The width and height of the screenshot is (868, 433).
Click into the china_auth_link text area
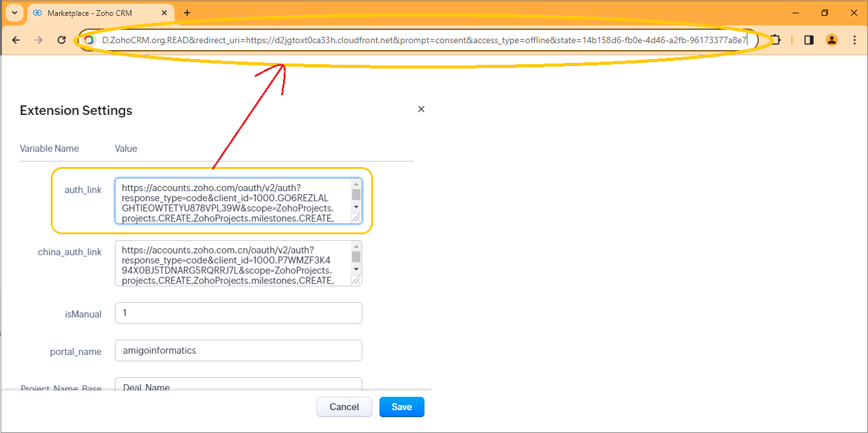pyautogui.click(x=232, y=263)
